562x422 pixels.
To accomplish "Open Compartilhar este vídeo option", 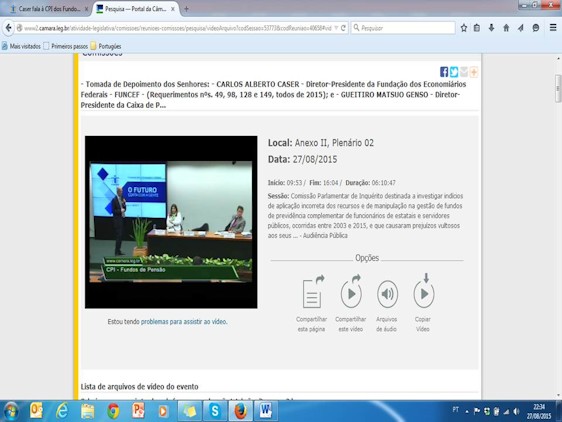I will pyautogui.click(x=351, y=303).
